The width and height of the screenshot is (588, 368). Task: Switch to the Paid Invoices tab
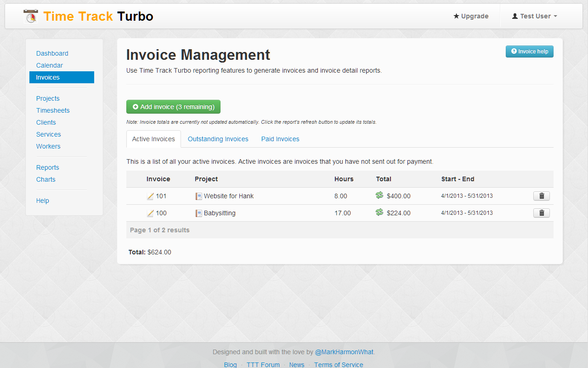tap(280, 138)
